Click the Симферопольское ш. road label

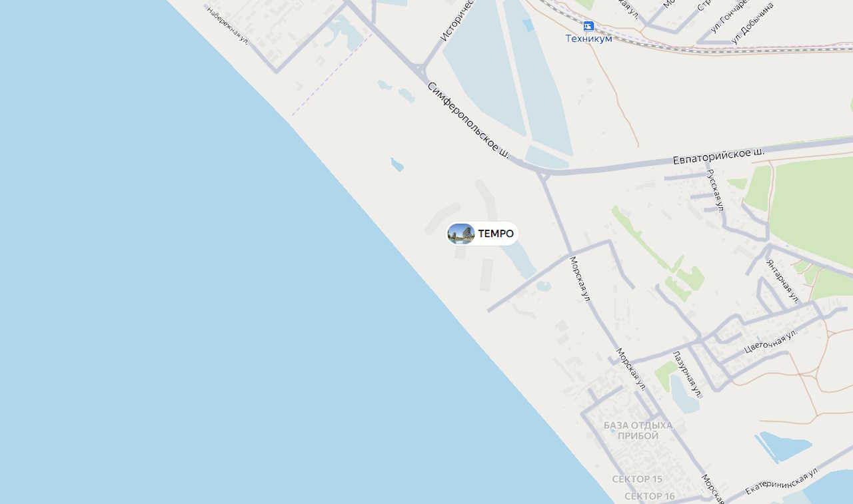click(x=468, y=121)
